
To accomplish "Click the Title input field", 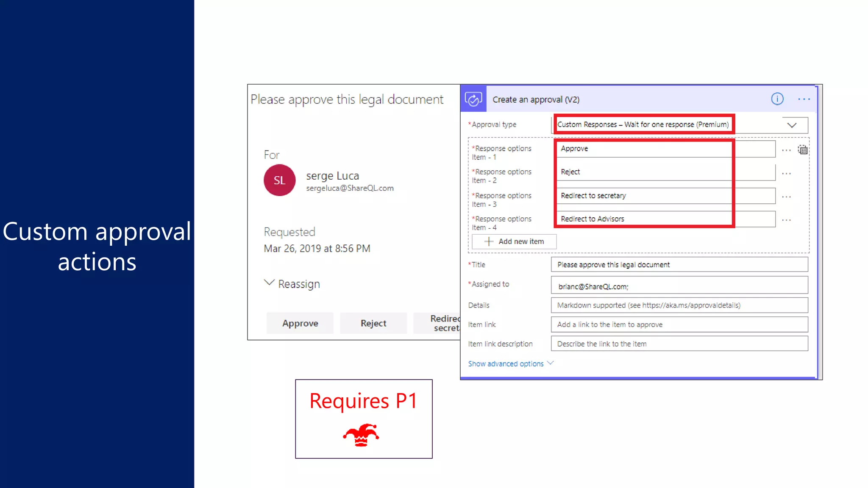I will point(679,265).
